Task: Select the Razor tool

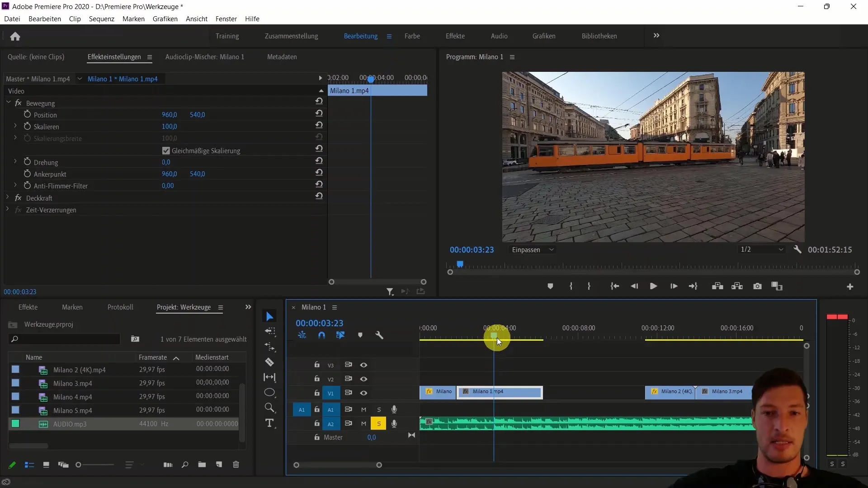Action: (269, 362)
